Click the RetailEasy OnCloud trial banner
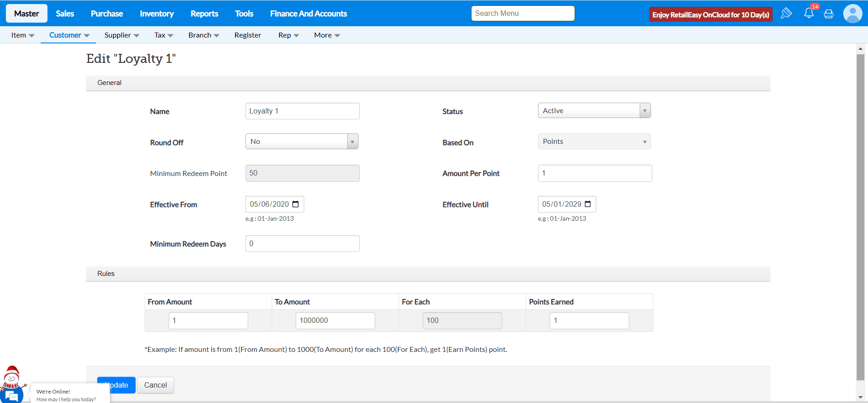Image resolution: width=868 pixels, height=403 pixels. pyautogui.click(x=710, y=14)
